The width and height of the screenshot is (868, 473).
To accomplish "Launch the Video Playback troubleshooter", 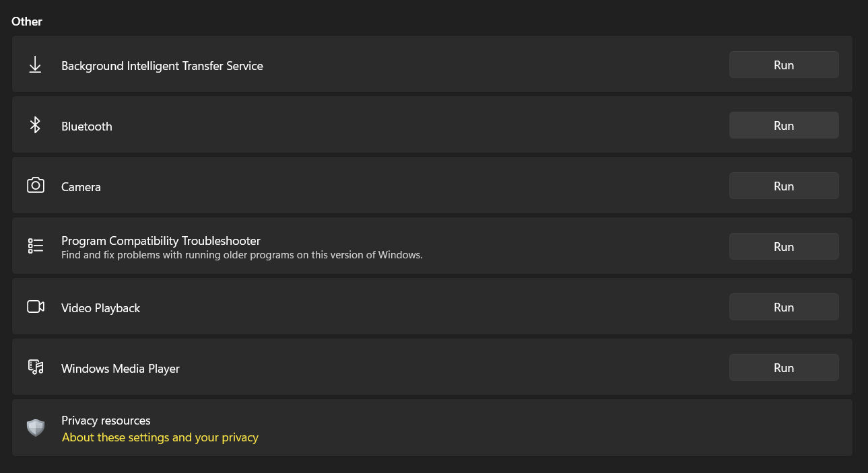I will pos(783,307).
